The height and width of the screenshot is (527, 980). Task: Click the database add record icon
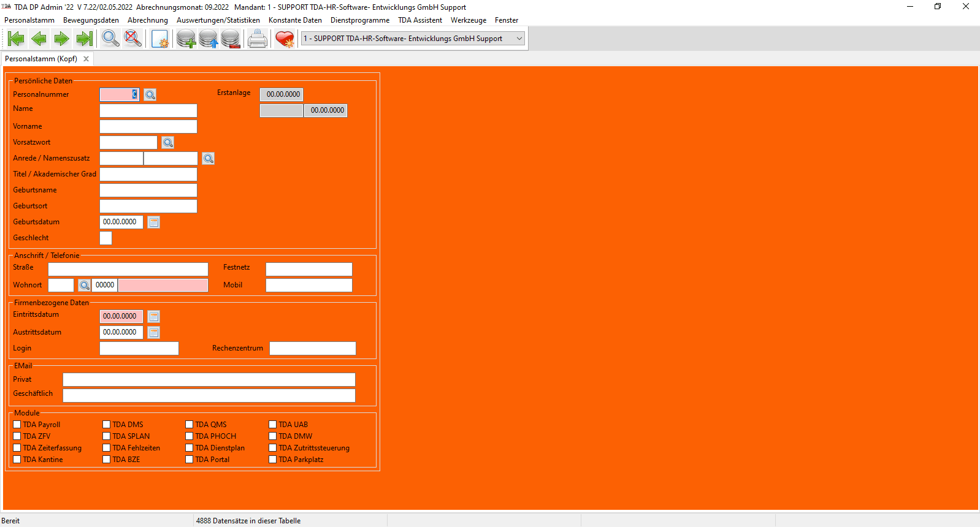186,39
